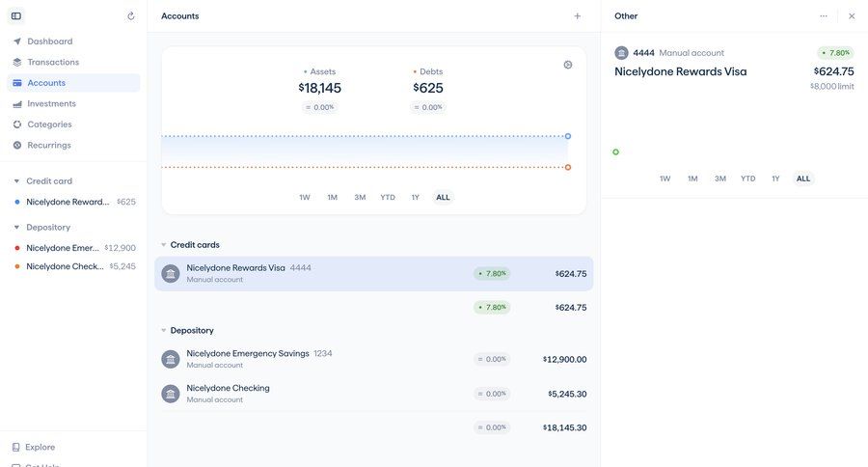Click the Transactions stack icon
868x467 pixels.
(x=17, y=62)
